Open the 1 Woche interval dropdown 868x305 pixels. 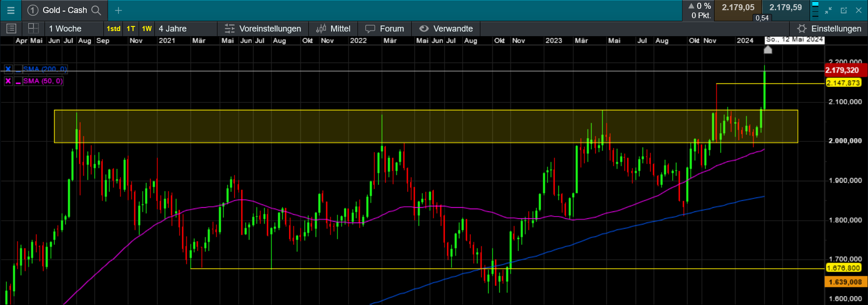(74, 29)
